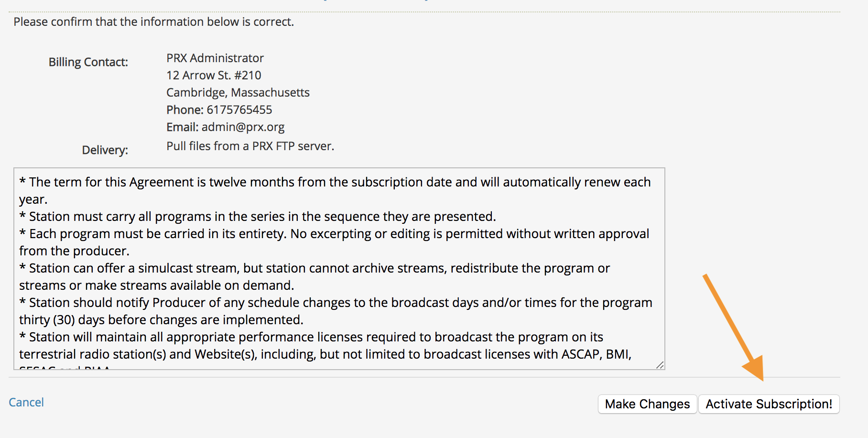Click the 'Please confirm that the information' message
868x438 pixels.
(154, 22)
